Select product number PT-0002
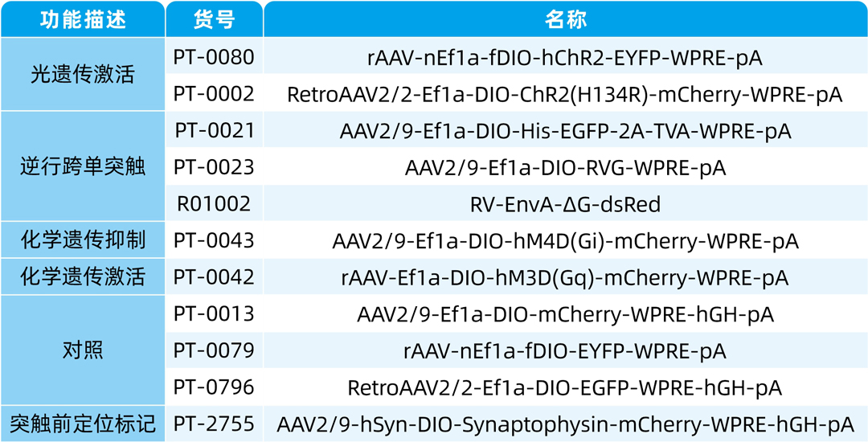The image size is (868, 442). [214, 94]
